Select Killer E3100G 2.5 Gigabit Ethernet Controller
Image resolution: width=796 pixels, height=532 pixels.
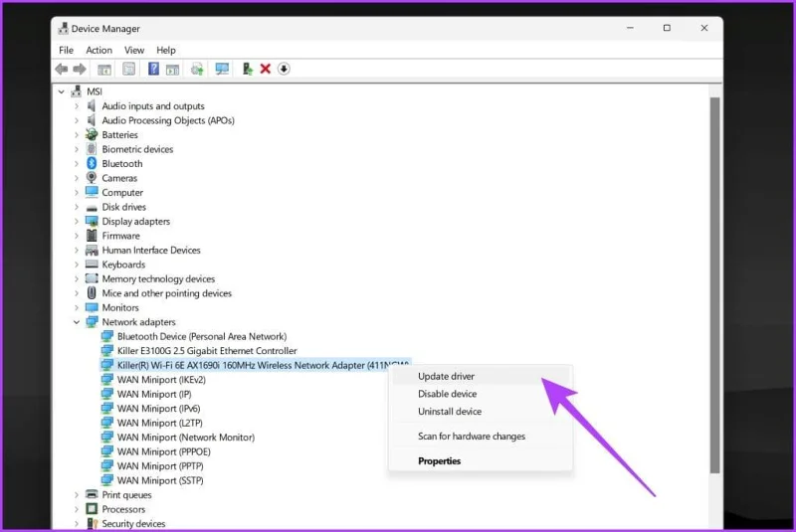pyautogui.click(x=207, y=350)
